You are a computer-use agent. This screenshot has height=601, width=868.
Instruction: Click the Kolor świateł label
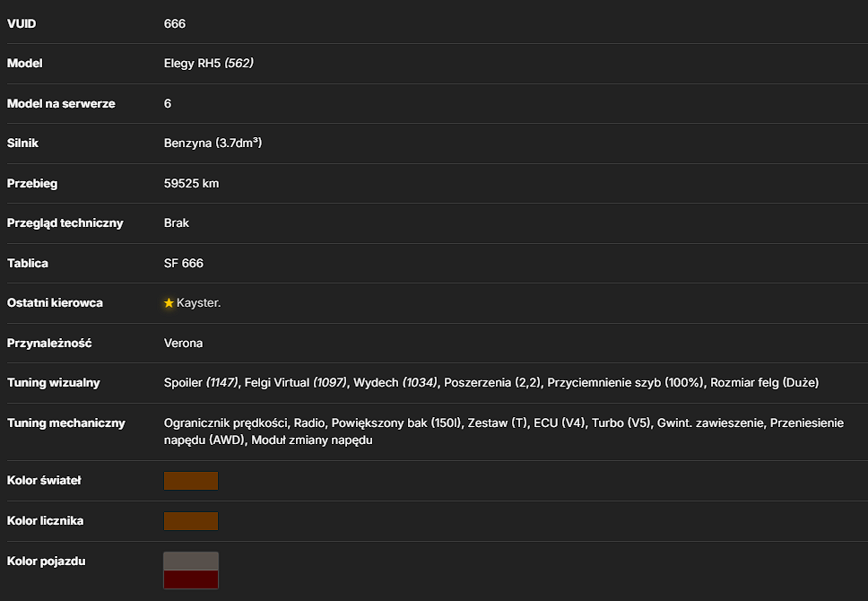[x=44, y=481]
